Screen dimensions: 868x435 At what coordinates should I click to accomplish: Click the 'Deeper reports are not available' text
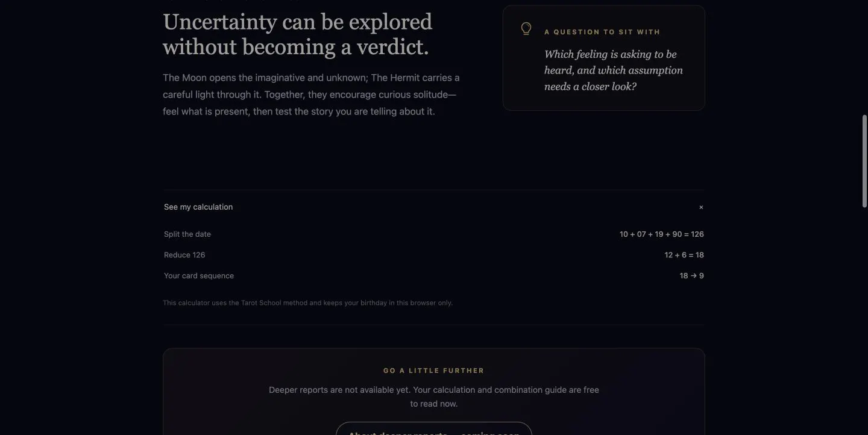pyautogui.click(x=434, y=396)
